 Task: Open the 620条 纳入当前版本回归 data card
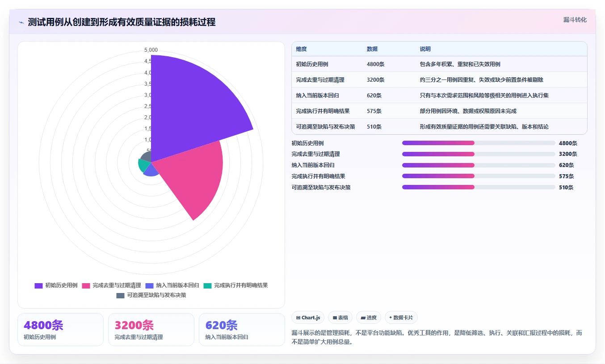click(x=242, y=330)
